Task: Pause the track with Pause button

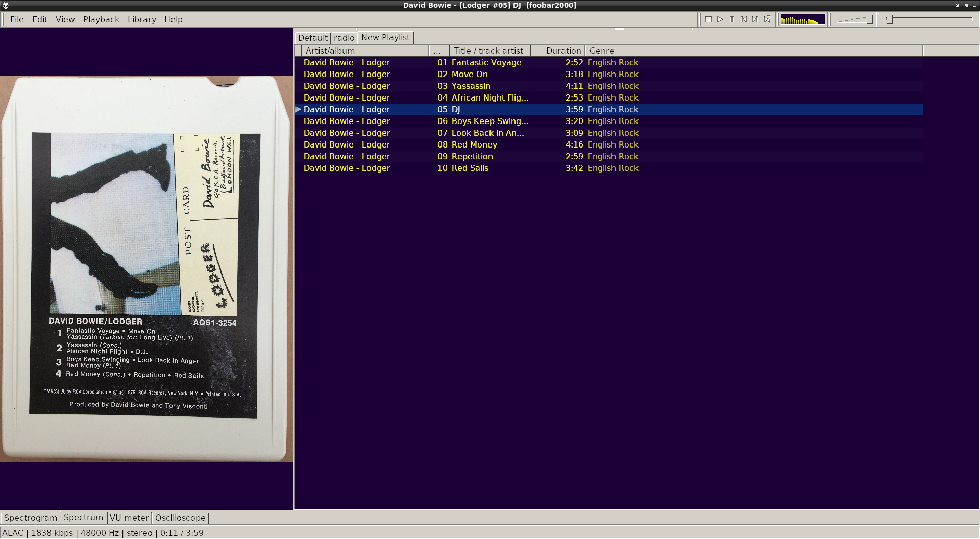Action: coord(732,19)
